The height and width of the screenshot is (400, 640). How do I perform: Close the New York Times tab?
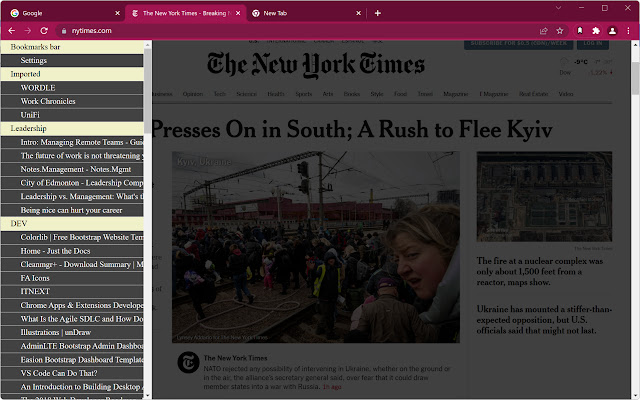tap(238, 13)
